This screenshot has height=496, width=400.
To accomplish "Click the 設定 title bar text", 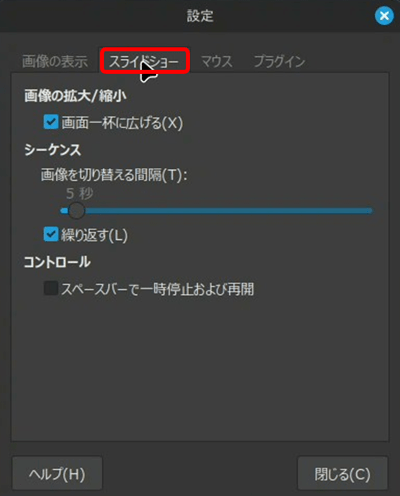I will pyautogui.click(x=200, y=16).
